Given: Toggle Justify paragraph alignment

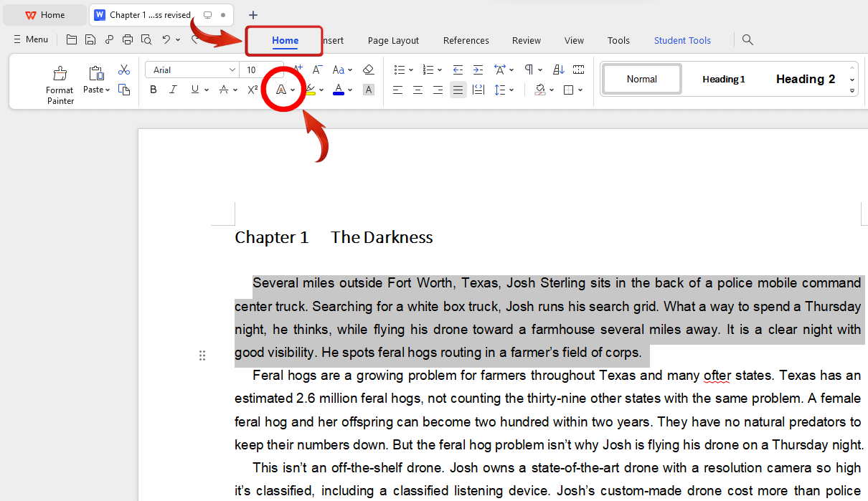Looking at the screenshot, I should [x=458, y=90].
